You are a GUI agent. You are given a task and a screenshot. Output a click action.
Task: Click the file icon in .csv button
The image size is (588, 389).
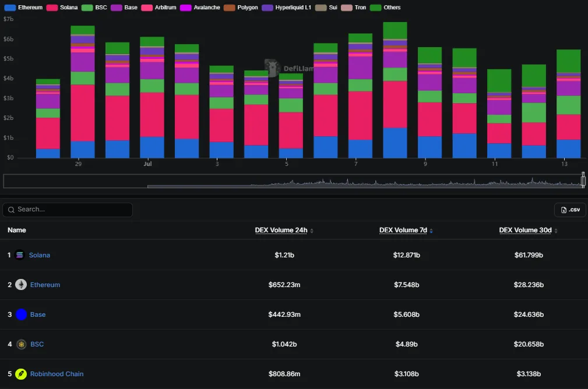[x=564, y=210]
